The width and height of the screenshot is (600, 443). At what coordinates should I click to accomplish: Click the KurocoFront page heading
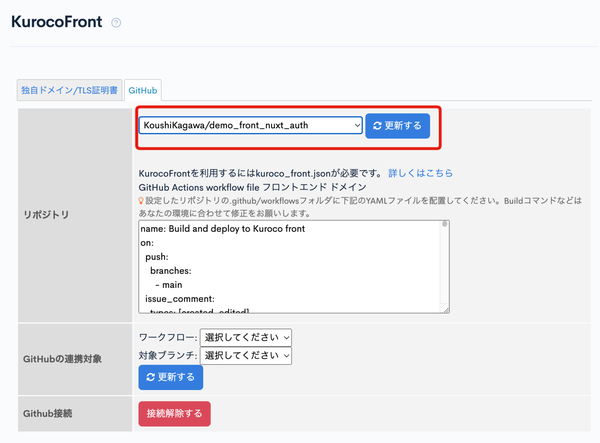pyautogui.click(x=57, y=22)
